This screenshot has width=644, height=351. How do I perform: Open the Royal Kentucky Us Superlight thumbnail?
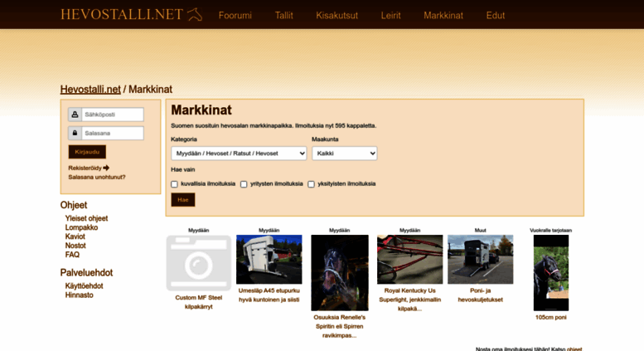(410, 260)
